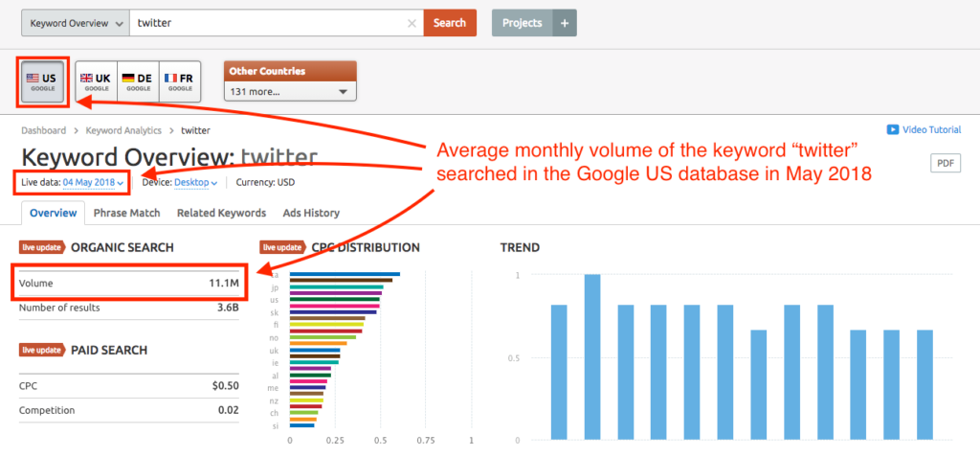Switch to the Related Keywords tab
Viewport: 980px width, 457px height.
pos(221,213)
